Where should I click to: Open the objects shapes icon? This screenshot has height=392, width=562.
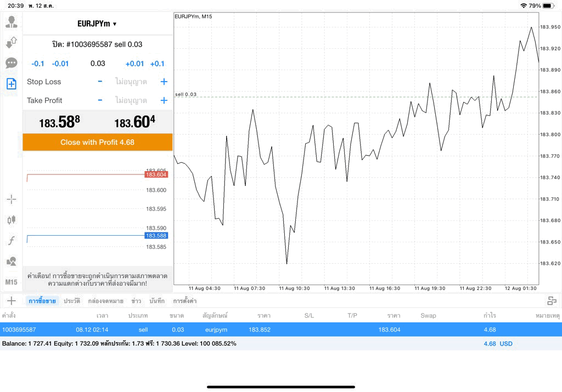11,261
